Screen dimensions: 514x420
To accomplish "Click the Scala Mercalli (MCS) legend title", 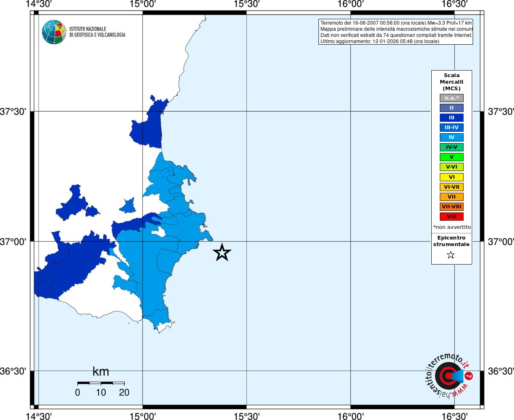I will pos(452,82).
